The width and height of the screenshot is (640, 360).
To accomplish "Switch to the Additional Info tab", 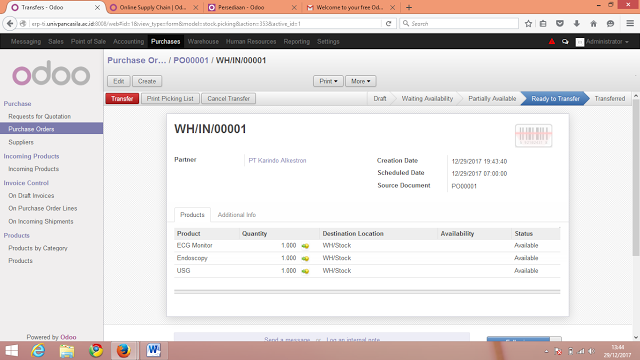I will tap(237, 215).
